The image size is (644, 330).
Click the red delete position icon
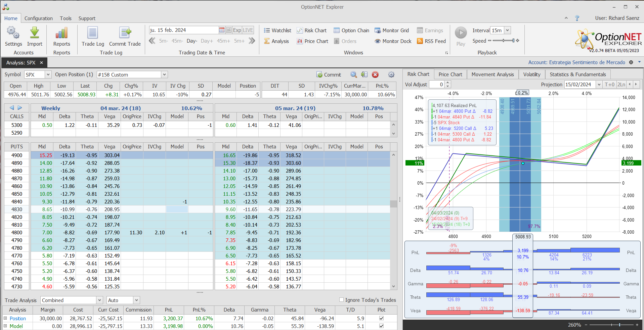(x=375, y=75)
